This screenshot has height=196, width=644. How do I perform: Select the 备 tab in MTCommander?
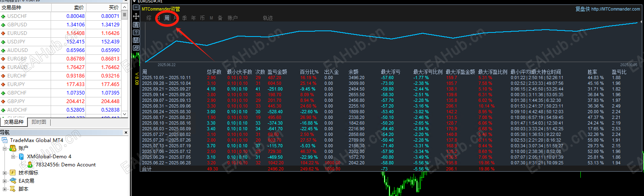click(x=220, y=18)
